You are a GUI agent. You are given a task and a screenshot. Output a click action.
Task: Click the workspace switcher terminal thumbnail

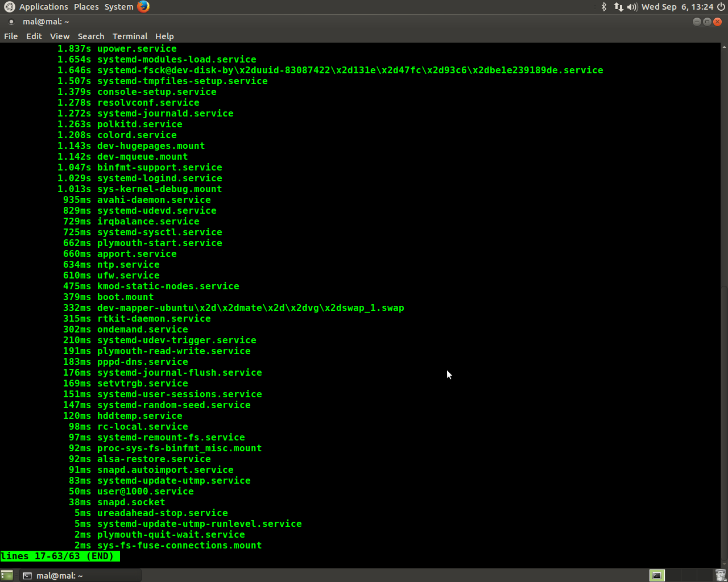657,575
